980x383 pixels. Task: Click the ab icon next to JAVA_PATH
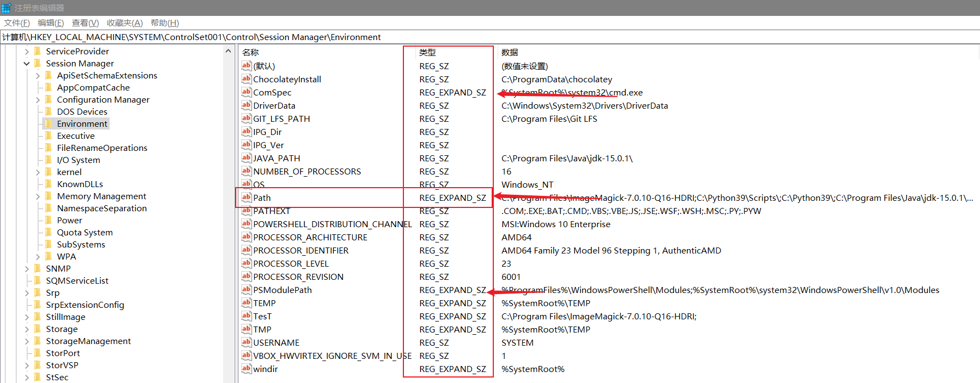247,158
